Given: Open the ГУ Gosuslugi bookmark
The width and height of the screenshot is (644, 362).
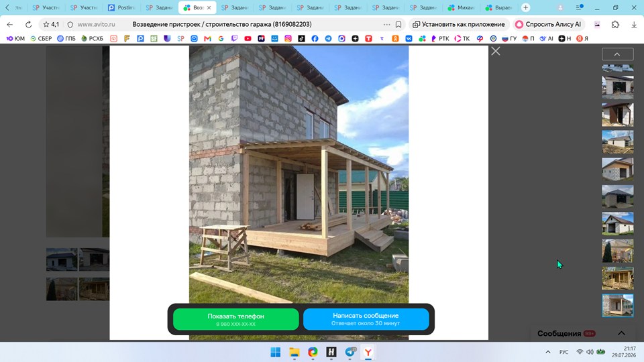Looking at the screenshot, I should click(x=509, y=38).
